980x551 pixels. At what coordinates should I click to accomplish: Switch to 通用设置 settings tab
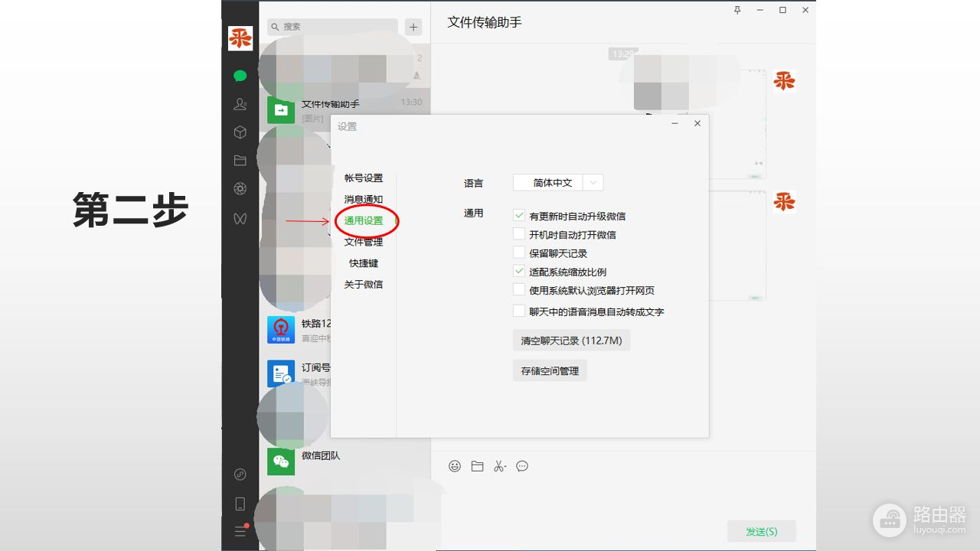[x=364, y=220]
